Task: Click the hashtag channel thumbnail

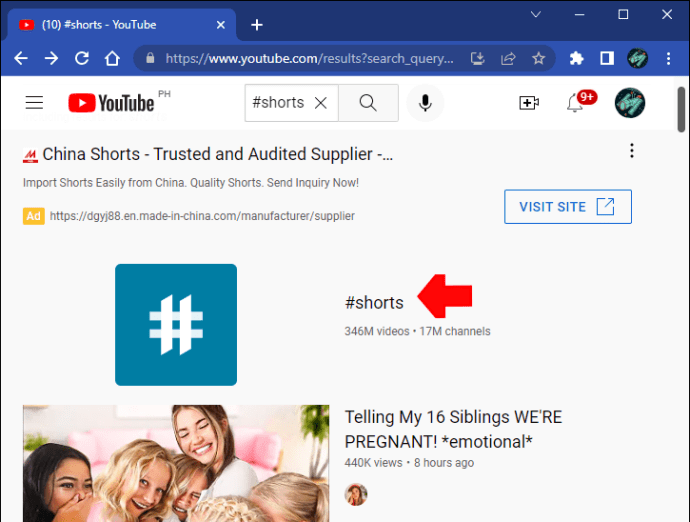Action: [x=176, y=324]
